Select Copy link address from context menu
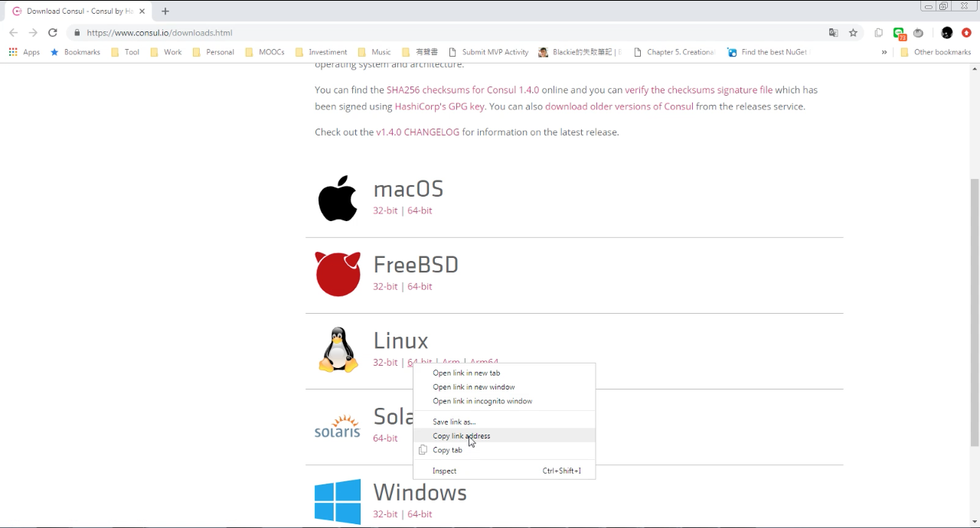Image resolution: width=980 pixels, height=528 pixels. pyautogui.click(x=504, y=436)
